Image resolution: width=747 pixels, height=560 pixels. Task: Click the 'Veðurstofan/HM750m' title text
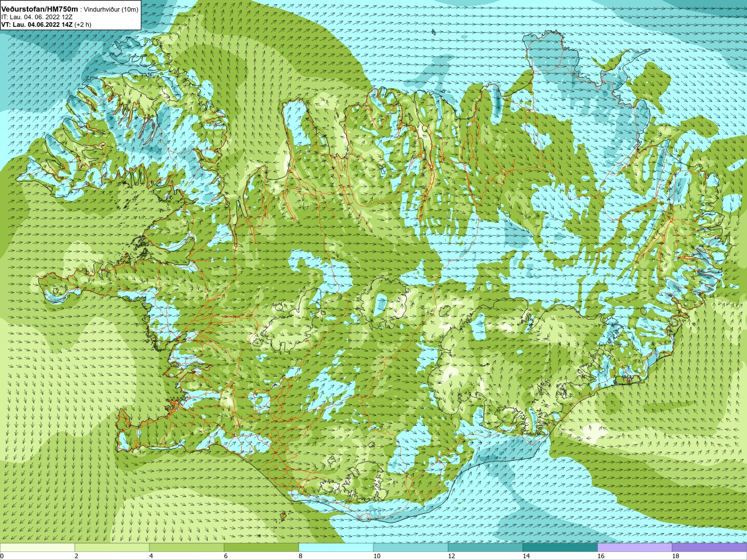tap(39, 9)
